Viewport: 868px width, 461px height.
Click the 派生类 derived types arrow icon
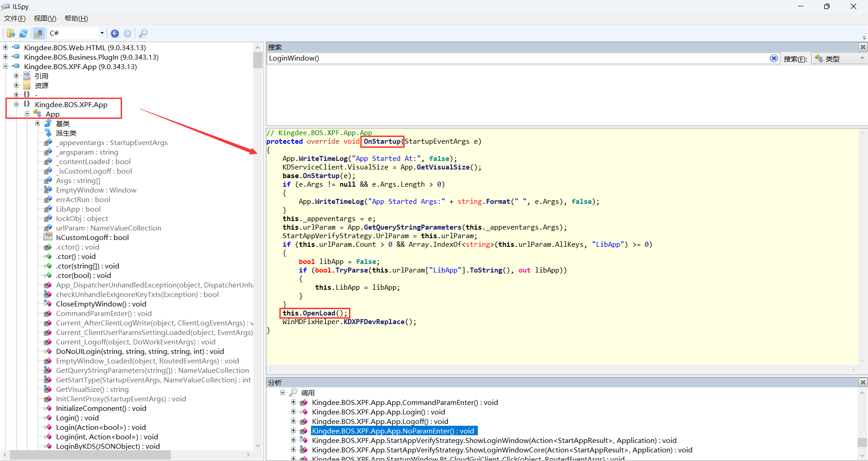point(48,132)
